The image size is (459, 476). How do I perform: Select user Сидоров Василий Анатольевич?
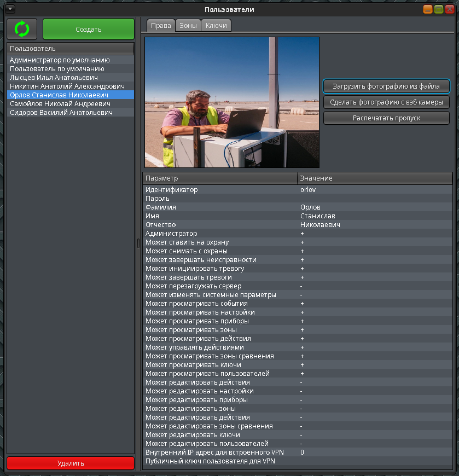pos(61,113)
